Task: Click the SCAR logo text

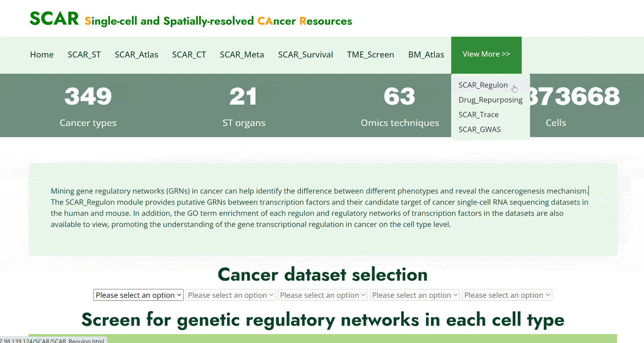Action: (x=54, y=19)
